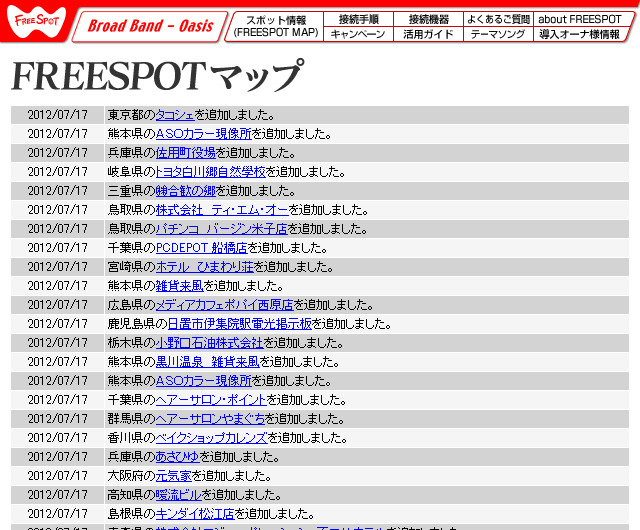Click the FREESPOT logo
Viewport: 640px width, 530px height.
pyautogui.click(x=36, y=21)
